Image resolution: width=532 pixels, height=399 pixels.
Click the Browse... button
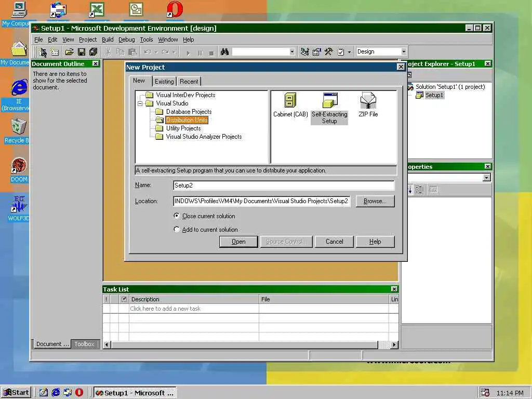[375, 201]
